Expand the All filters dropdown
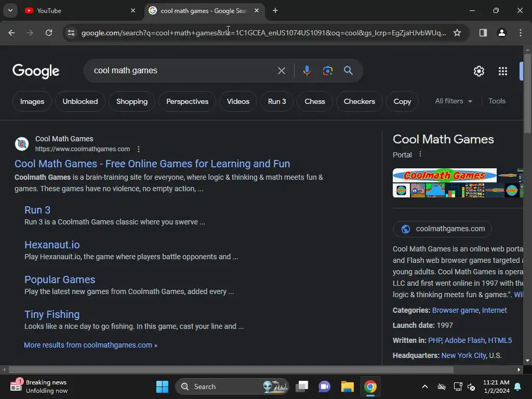 coord(453,101)
